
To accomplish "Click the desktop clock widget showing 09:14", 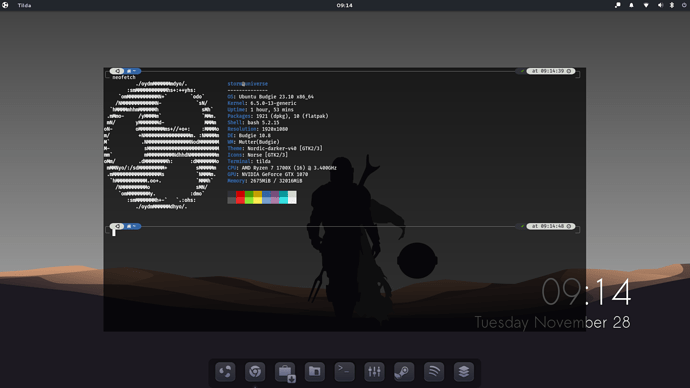I will [x=586, y=292].
